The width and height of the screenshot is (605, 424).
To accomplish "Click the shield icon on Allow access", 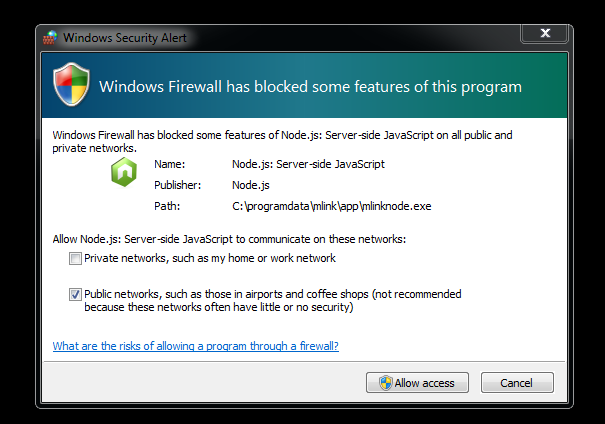I will point(385,383).
